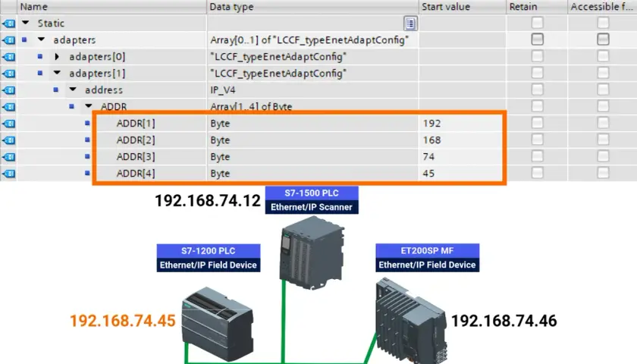Select the ADDR[3] name cell
The width and height of the screenshot is (637, 364).
pyautogui.click(x=136, y=156)
